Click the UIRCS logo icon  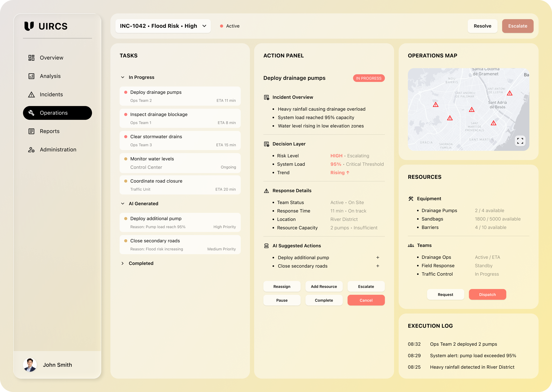[29, 26]
